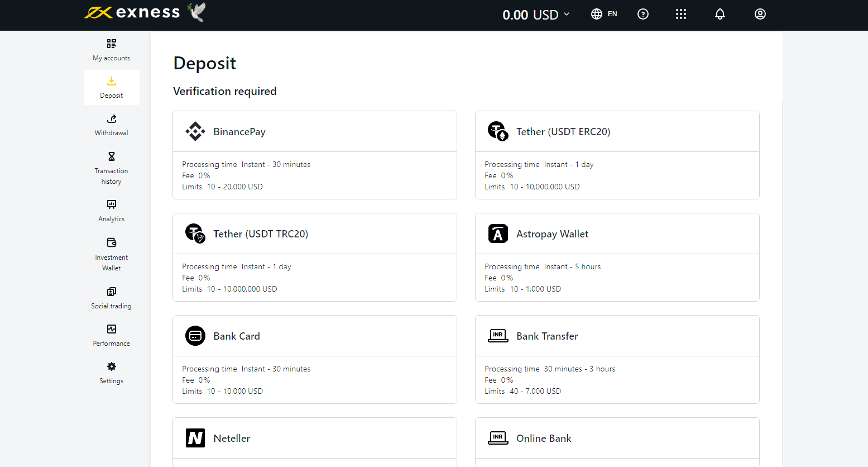Click the Exness logo

point(132,13)
